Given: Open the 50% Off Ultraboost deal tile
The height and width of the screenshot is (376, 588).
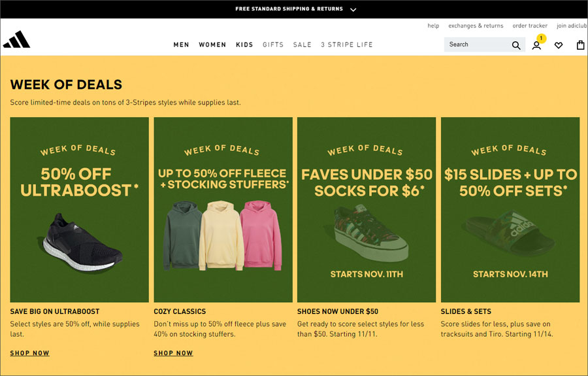Looking at the screenshot, I should pos(80,210).
